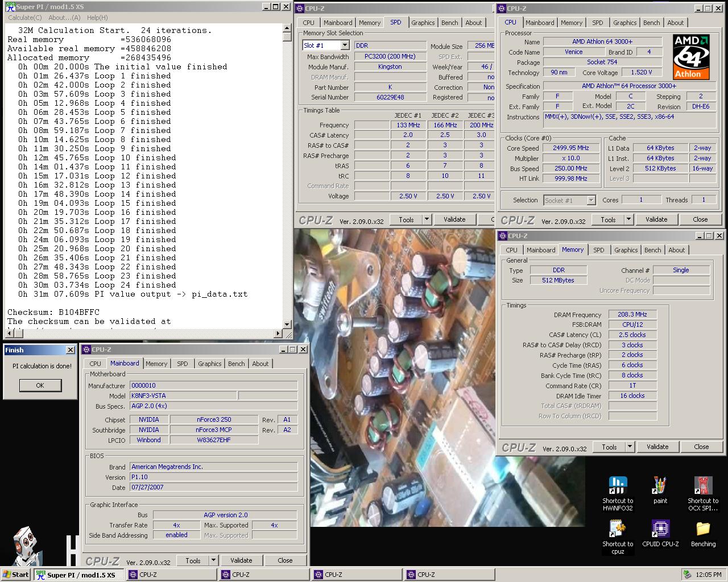Launch the CPUID CPU-Z desktop icon
728x582 pixels.
coord(660,529)
